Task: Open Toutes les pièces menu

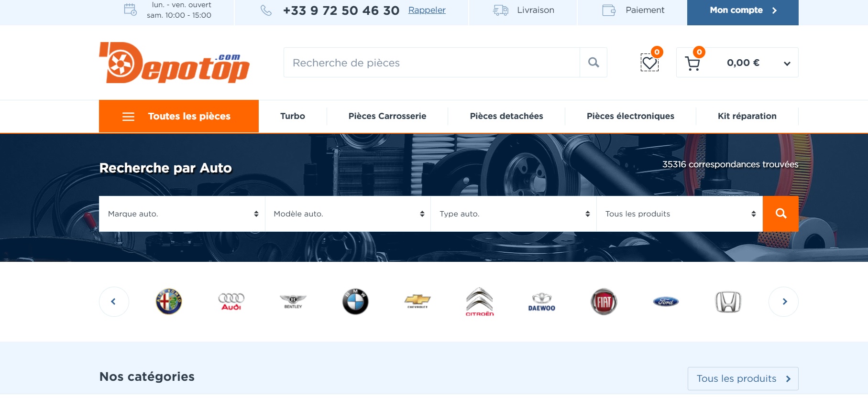Action: point(178,116)
